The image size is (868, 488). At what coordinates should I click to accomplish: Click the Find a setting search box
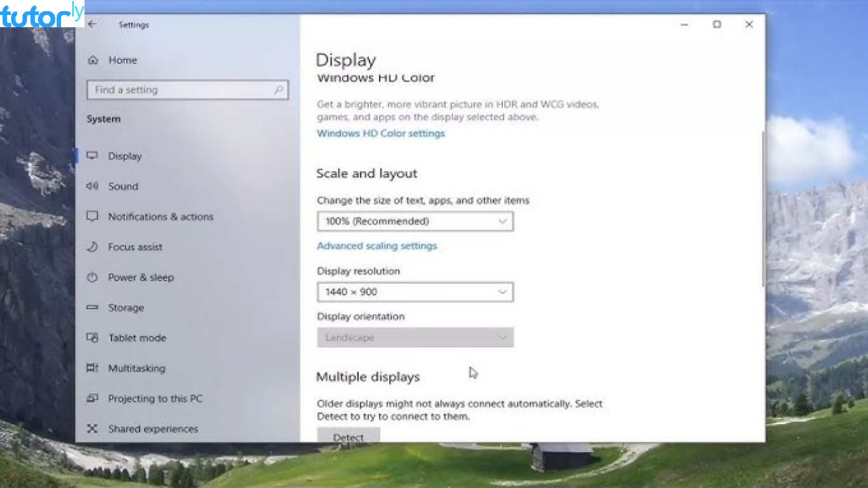[187, 90]
